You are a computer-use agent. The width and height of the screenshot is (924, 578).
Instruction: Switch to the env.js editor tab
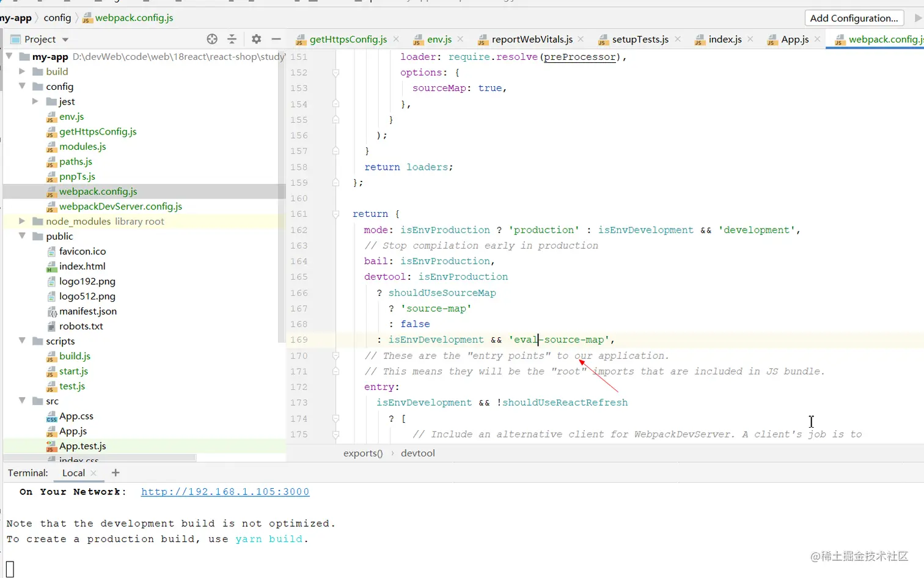[439, 39]
